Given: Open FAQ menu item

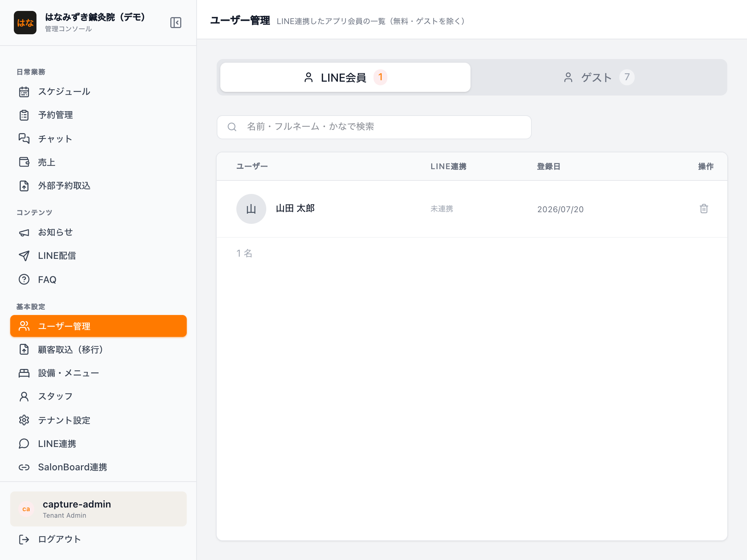Looking at the screenshot, I should [98, 279].
